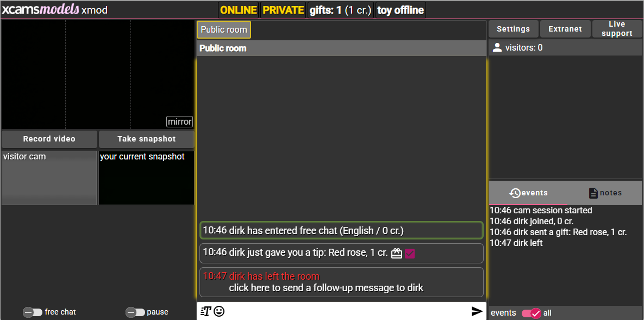Click the events history clock icon
This screenshot has width=644, height=320.
click(x=515, y=193)
